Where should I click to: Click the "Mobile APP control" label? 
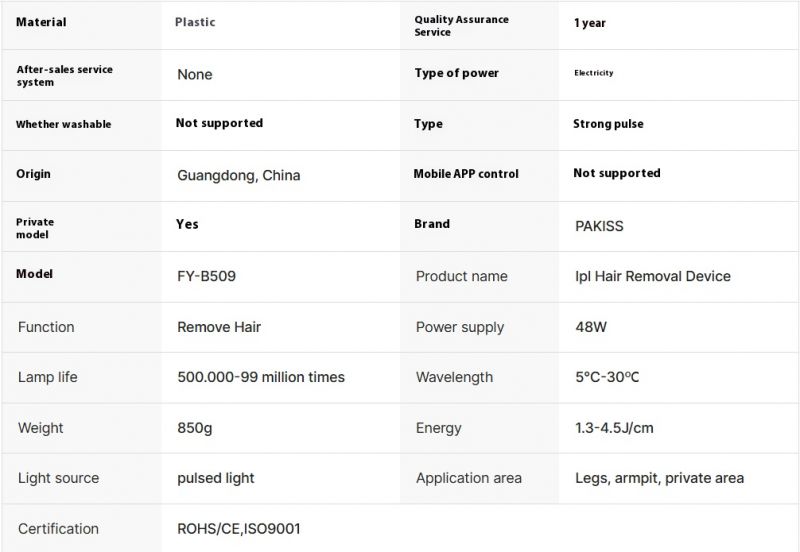tap(466, 174)
